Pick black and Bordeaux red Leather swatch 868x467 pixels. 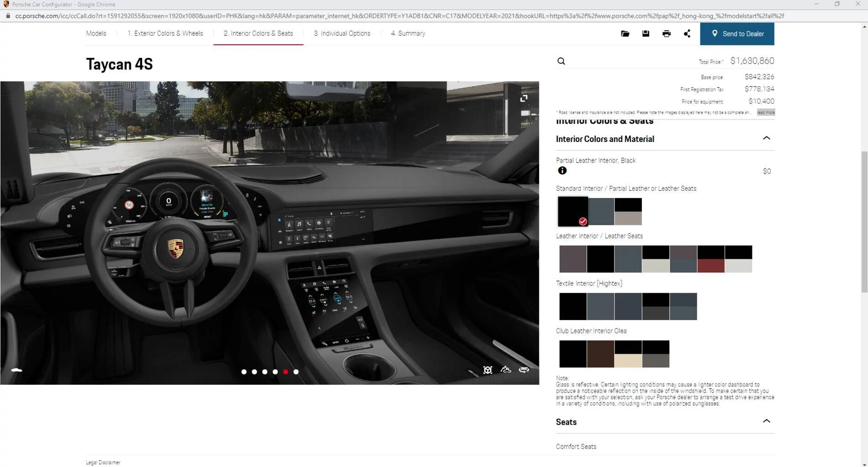pyautogui.click(x=711, y=259)
